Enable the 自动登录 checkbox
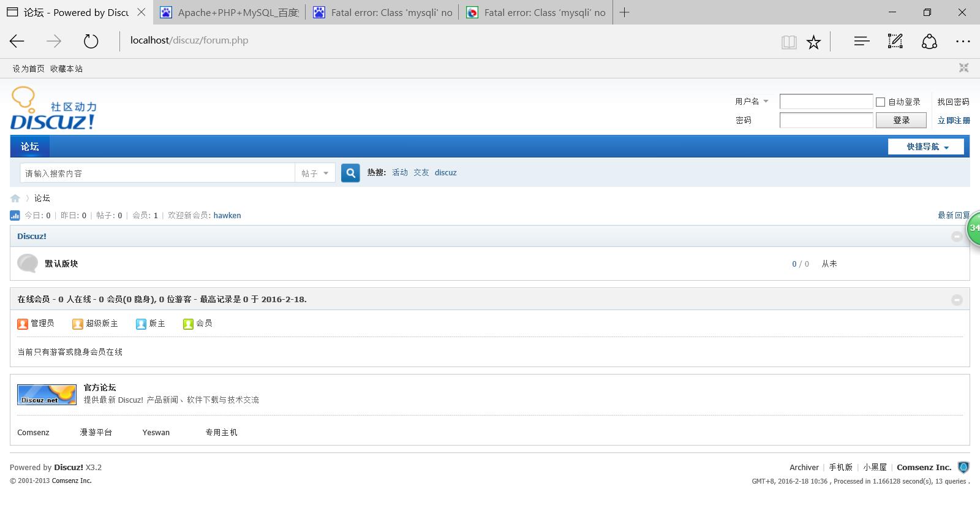The width and height of the screenshot is (980, 521). pos(880,102)
